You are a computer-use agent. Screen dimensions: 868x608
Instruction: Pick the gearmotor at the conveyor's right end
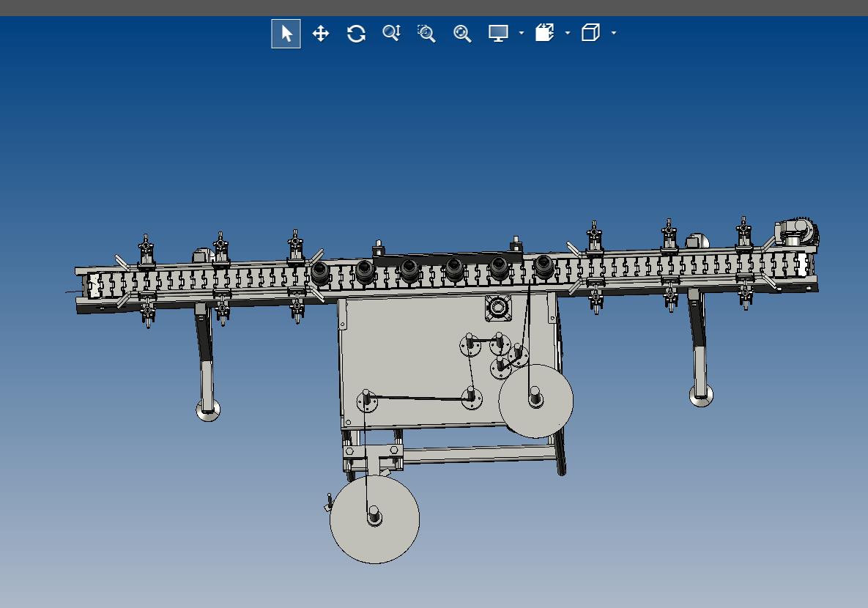pos(797,232)
